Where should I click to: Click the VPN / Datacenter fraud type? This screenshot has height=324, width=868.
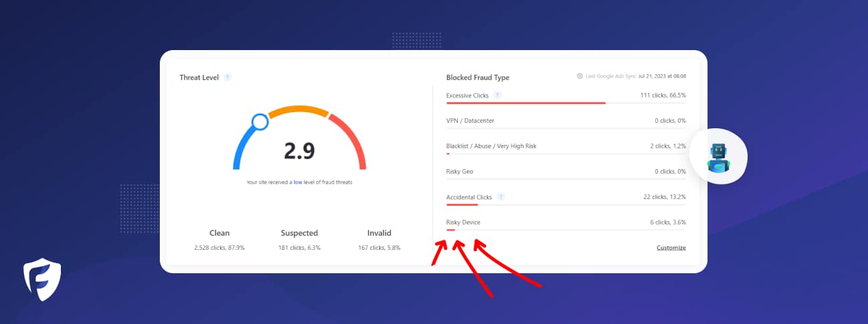pos(470,121)
